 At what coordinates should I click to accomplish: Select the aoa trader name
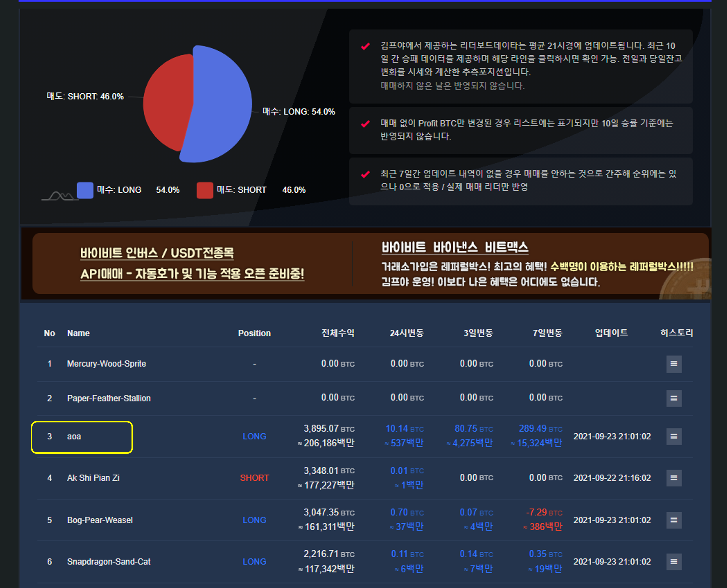[74, 437]
